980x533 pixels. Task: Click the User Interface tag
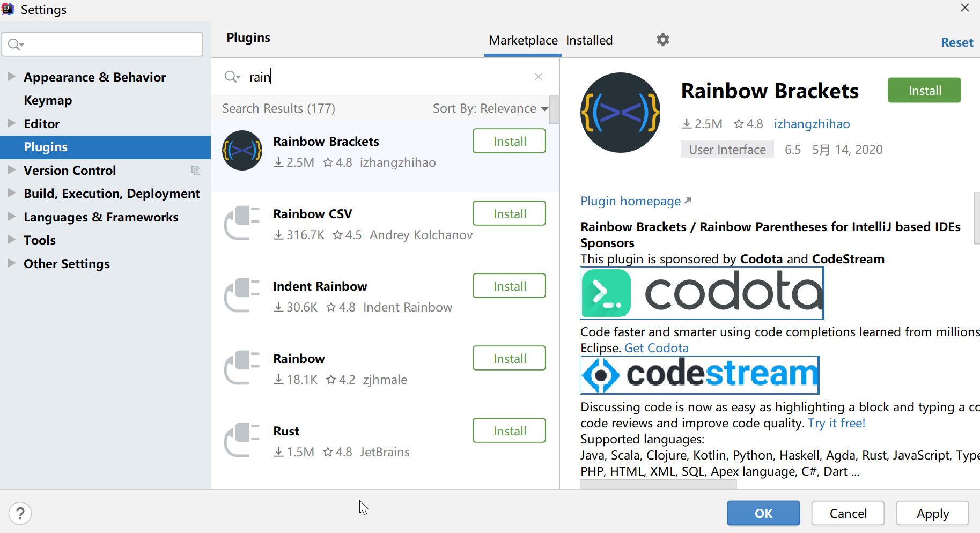point(727,150)
